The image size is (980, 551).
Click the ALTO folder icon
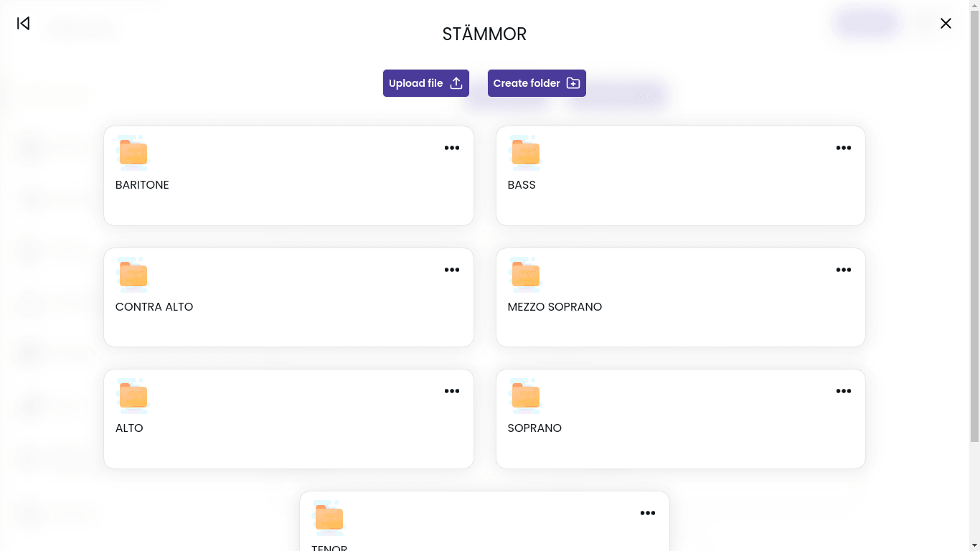(133, 395)
